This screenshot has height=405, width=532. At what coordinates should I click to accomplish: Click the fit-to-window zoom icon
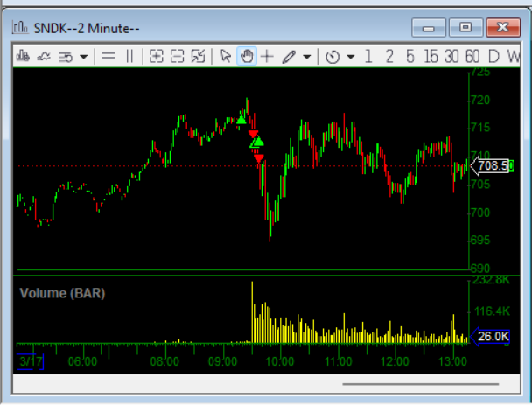pos(198,56)
